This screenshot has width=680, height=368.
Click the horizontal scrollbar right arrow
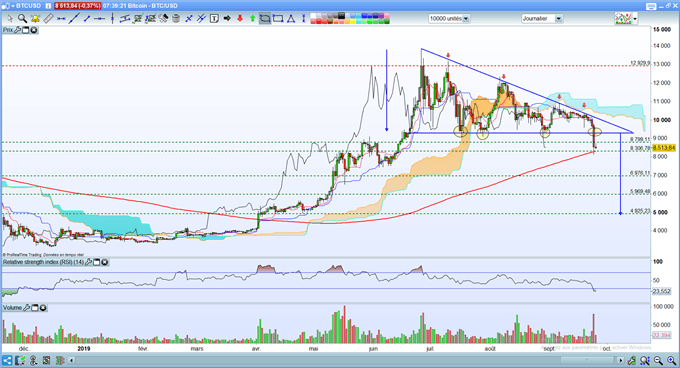point(621,360)
